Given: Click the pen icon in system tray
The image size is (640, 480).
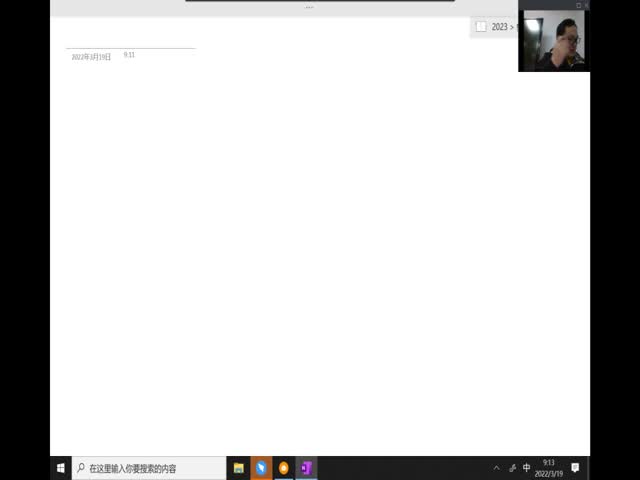Looking at the screenshot, I should tap(512, 468).
